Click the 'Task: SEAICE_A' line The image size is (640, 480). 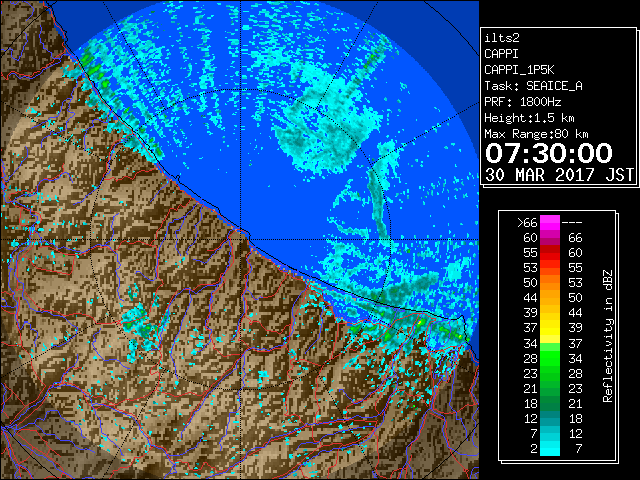533,86
